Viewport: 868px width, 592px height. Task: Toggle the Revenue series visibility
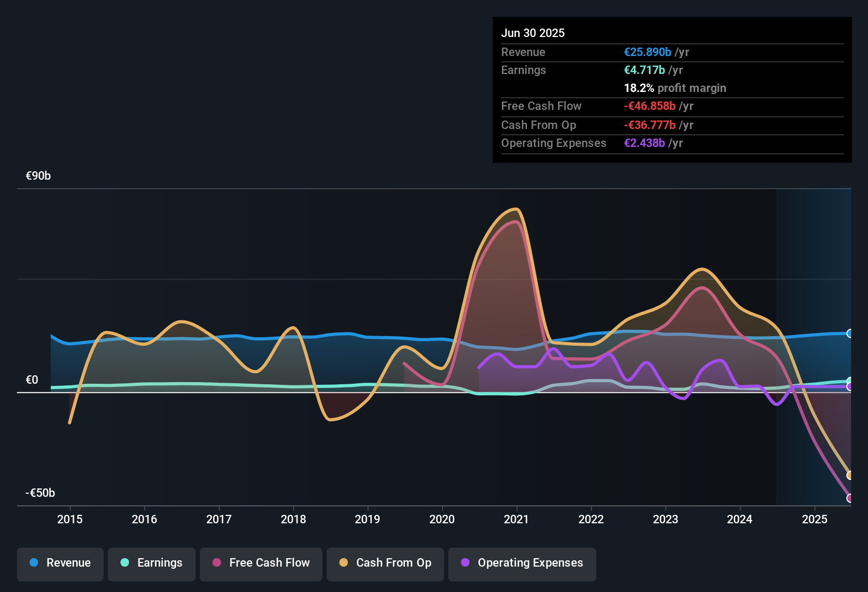pyautogui.click(x=60, y=563)
